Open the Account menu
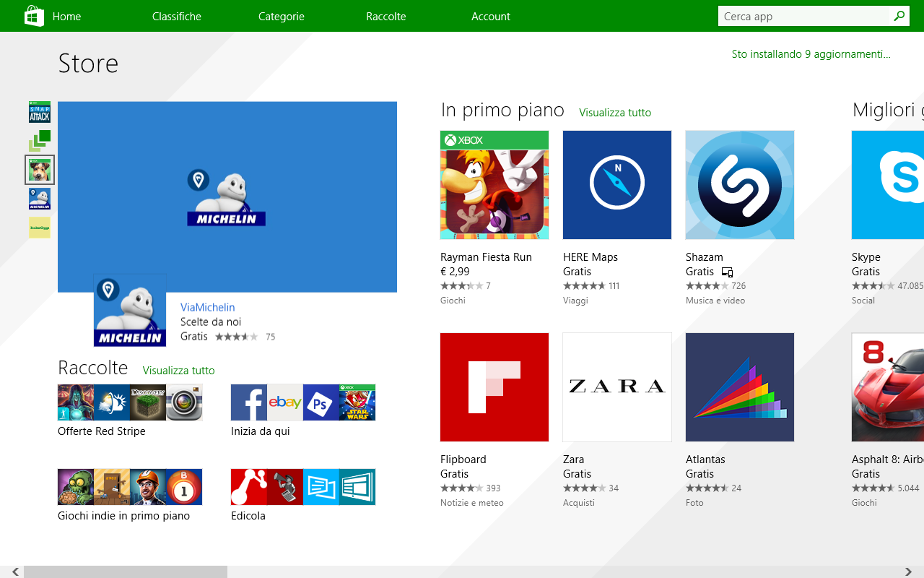This screenshot has height=578, width=924. (491, 16)
